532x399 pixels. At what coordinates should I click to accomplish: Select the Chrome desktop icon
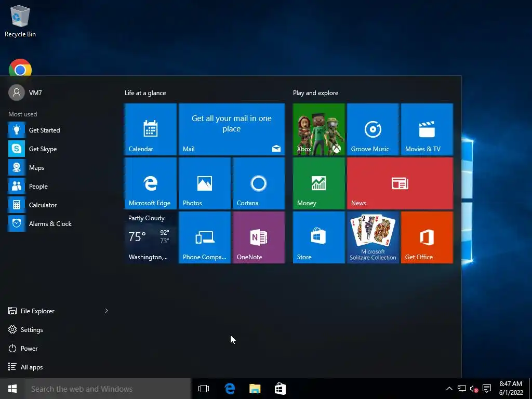20,67
